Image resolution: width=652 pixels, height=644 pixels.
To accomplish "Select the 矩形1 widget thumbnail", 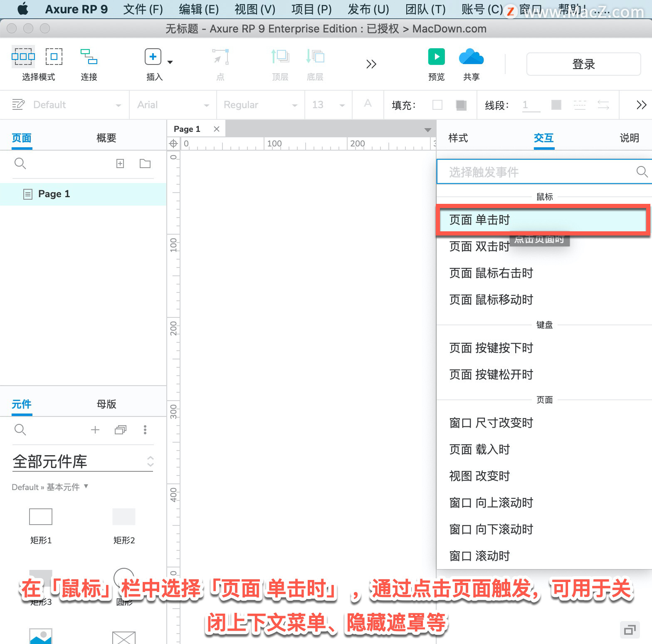I will click(x=41, y=517).
